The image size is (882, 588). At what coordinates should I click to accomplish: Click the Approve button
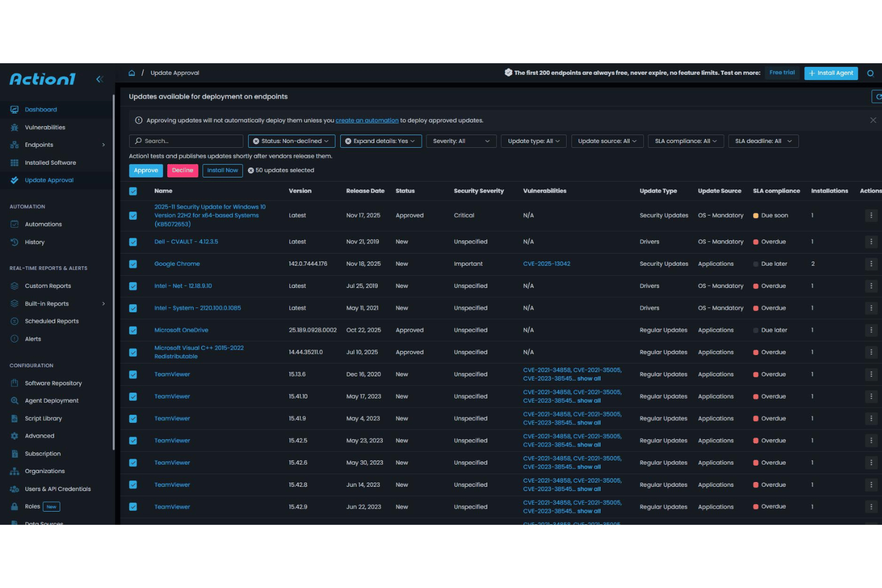point(146,170)
